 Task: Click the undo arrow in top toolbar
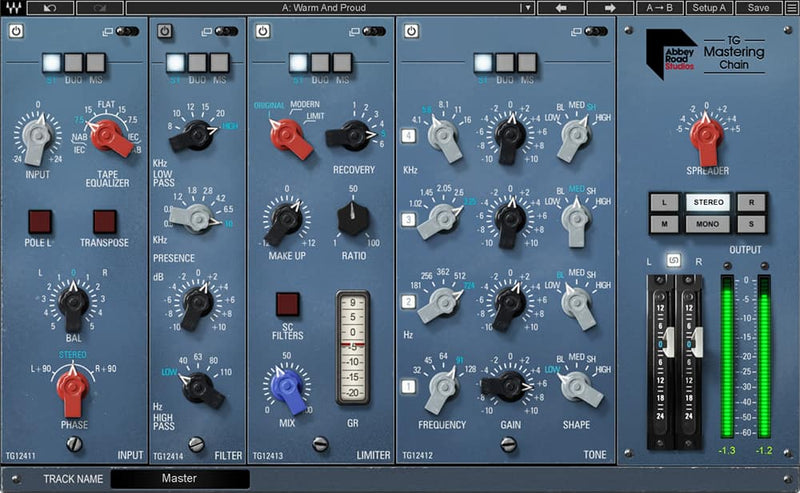click(50, 8)
